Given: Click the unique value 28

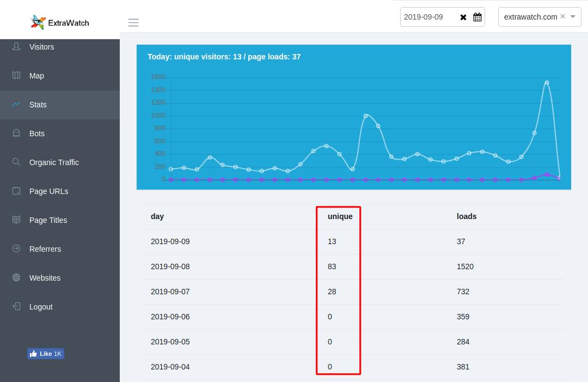Looking at the screenshot, I should point(332,292).
